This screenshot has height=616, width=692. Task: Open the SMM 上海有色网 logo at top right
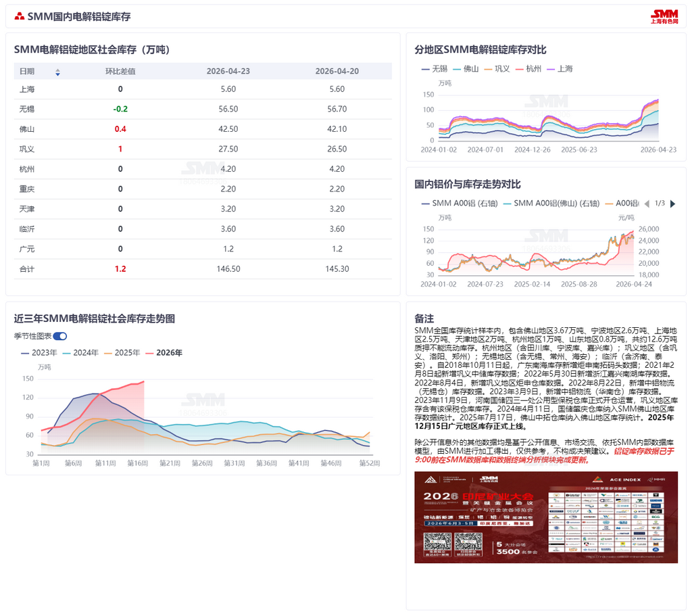[664, 17]
